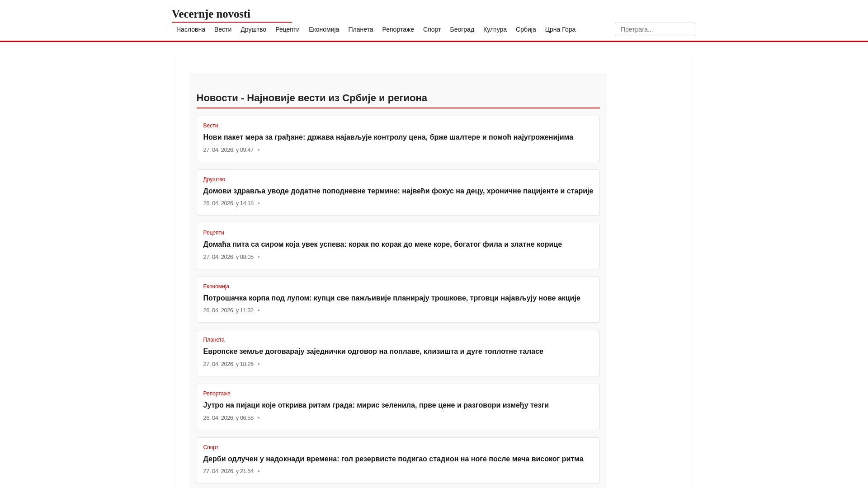Screen dimensions: 868x488
Task: Click Вести category label on first card
Action: tap(211, 126)
